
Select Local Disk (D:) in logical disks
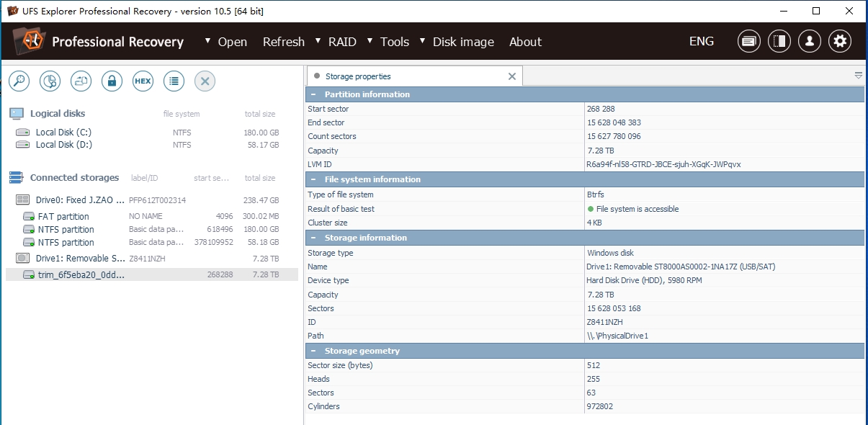pyautogui.click(x=152, y=145)
